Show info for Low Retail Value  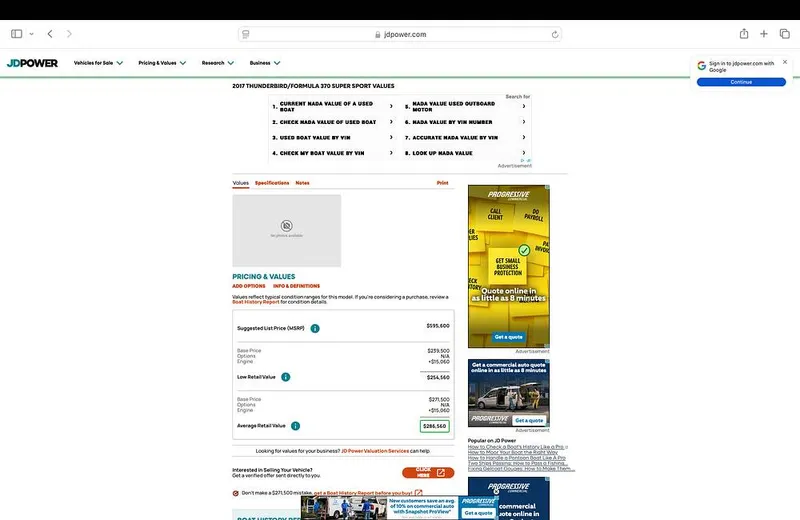tap(286, 377)
